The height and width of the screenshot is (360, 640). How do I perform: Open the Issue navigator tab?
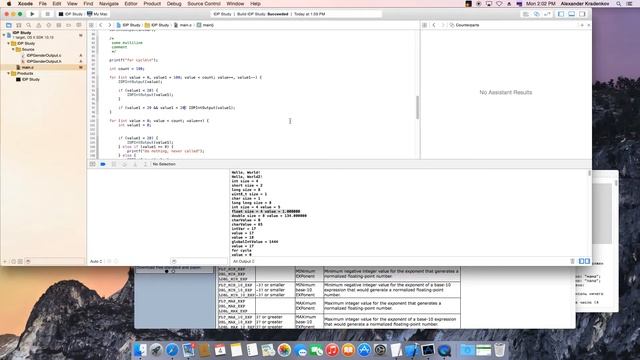pos(39,25)
